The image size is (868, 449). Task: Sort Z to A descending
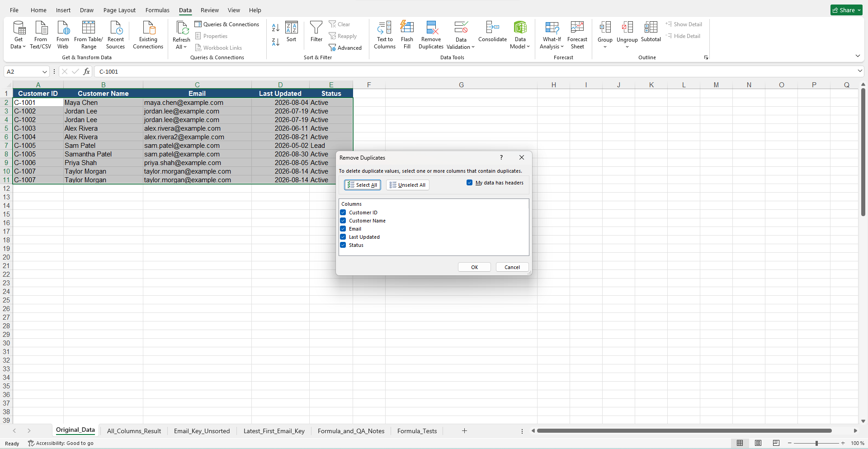(276, 42)
